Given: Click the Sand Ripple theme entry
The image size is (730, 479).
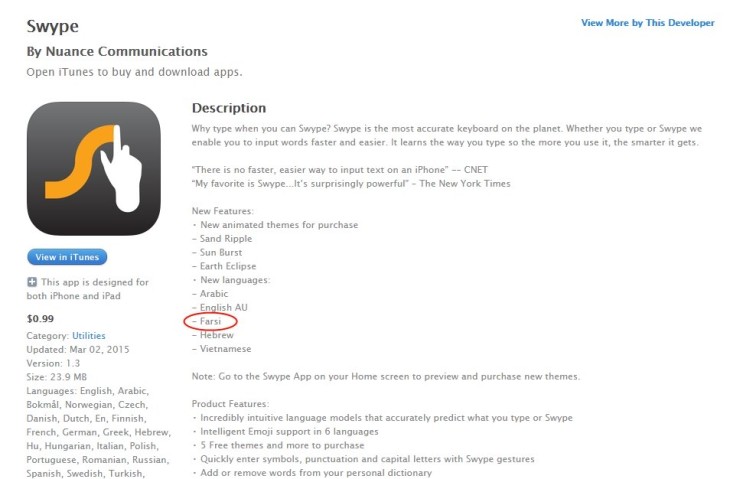Looking at the screenshot, I should click(x=222, y=239).
